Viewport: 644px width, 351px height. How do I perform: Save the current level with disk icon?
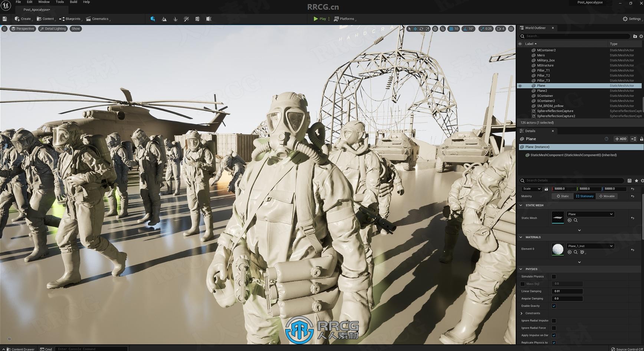[x=4, y=19]
